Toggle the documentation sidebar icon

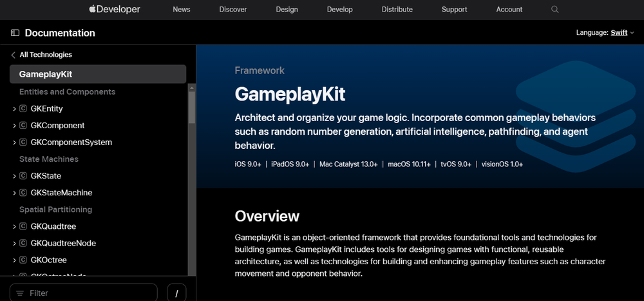pyautogui.click(x=15, y=33)
